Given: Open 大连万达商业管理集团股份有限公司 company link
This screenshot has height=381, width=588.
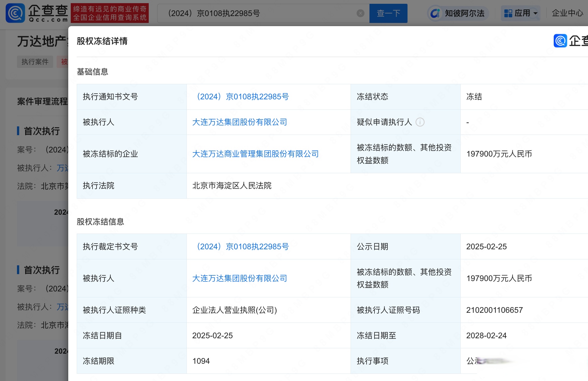Looking at the screenshot, I should pos(255,154).
